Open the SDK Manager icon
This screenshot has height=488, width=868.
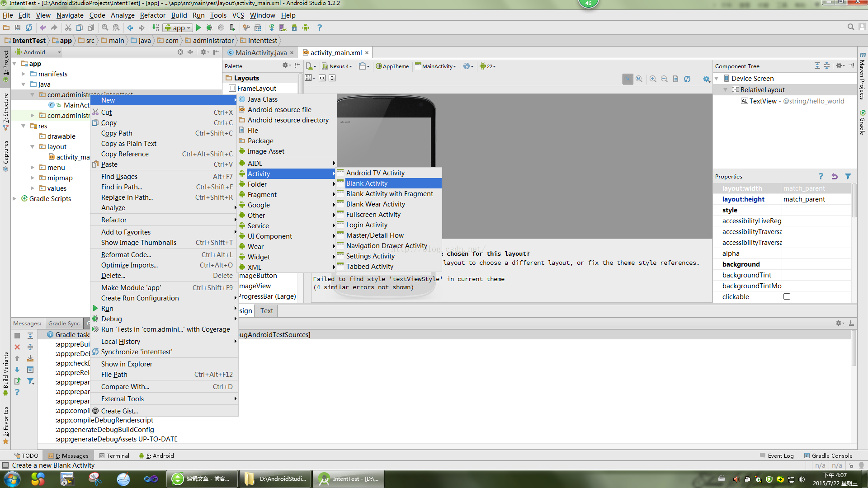click(294, 28)
